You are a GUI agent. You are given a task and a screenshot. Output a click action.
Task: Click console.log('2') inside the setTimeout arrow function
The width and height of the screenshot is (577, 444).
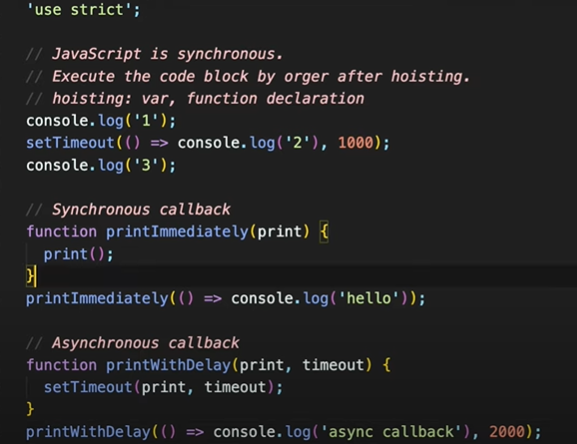(x=248, y=143)
